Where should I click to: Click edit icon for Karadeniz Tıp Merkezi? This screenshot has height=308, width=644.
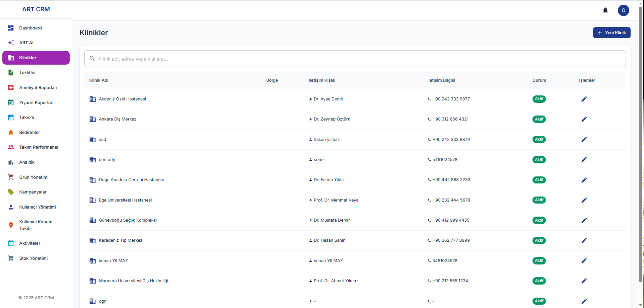pos(584,241)
